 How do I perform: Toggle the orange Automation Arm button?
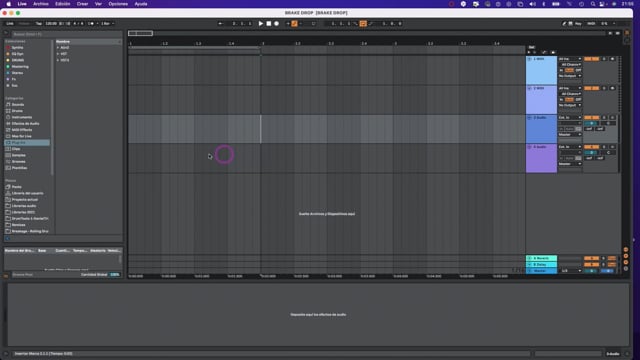(294, 24)
